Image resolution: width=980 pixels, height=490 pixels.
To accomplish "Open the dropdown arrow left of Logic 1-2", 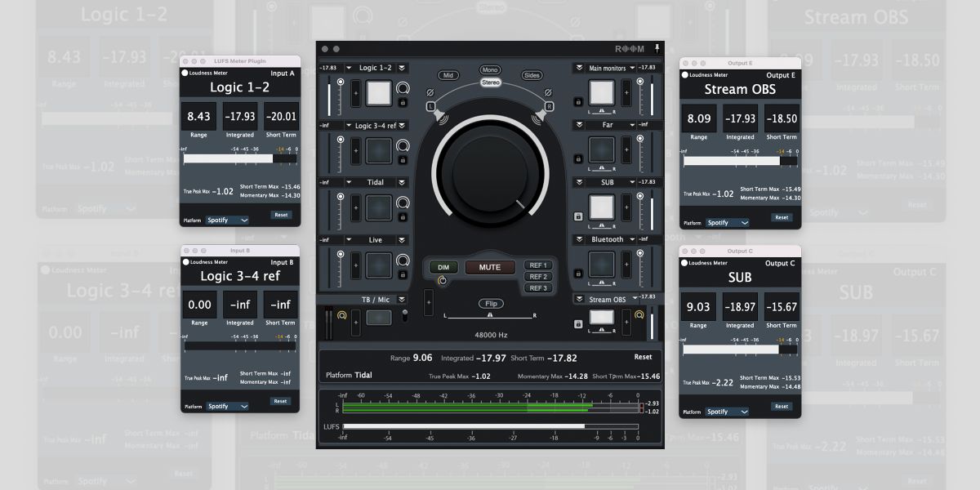I will (349, 69).
